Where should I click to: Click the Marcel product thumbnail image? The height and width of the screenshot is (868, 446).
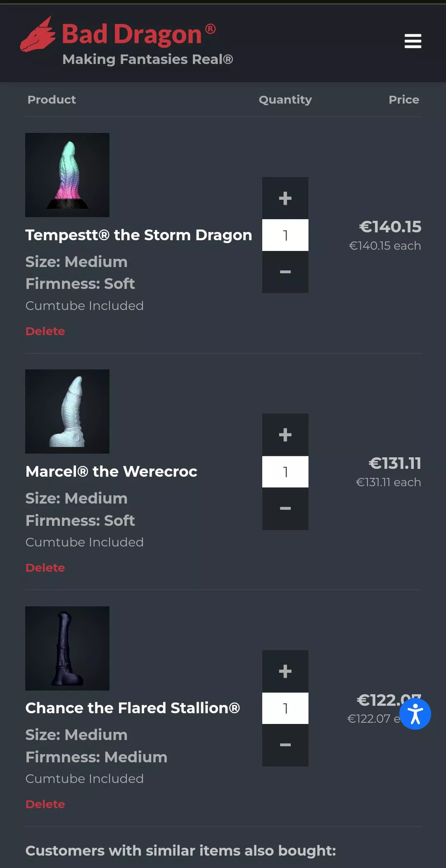click(x=67, y=412)
